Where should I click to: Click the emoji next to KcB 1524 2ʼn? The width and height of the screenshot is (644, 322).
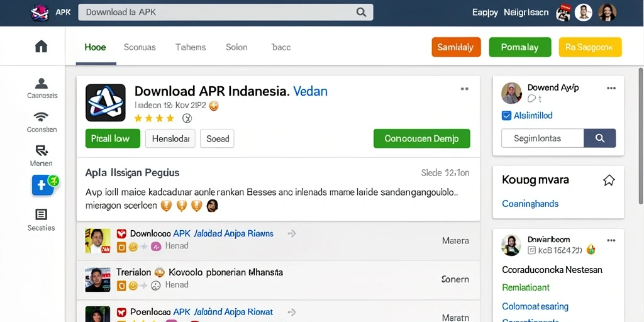coord(591,249)
